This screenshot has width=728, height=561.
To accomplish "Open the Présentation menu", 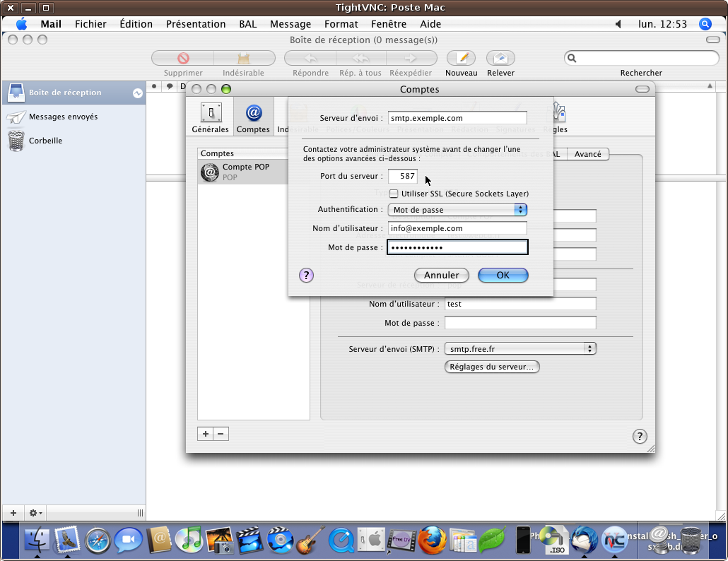I will (196, 24).
